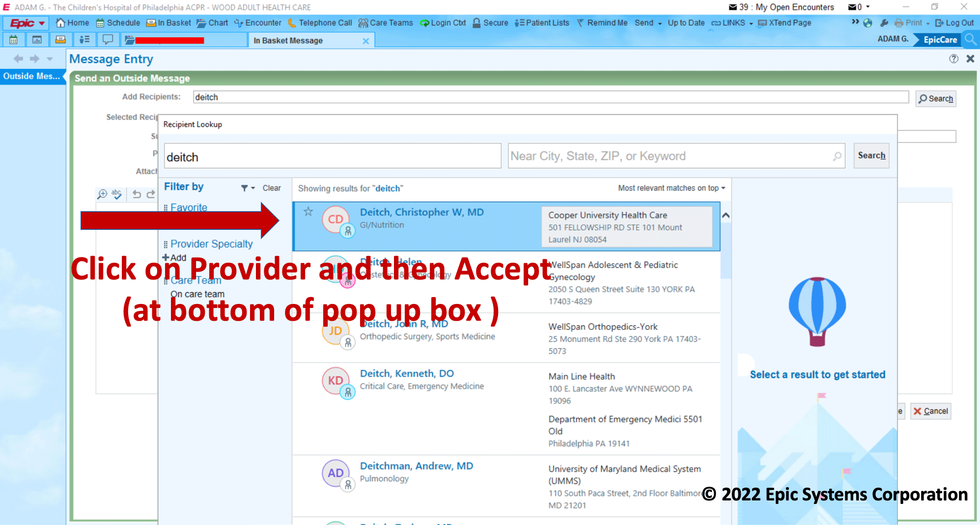Viewport: 980px width, 525px height.
Task: Undo in the message editor toolbar
Action: point(137,194)
